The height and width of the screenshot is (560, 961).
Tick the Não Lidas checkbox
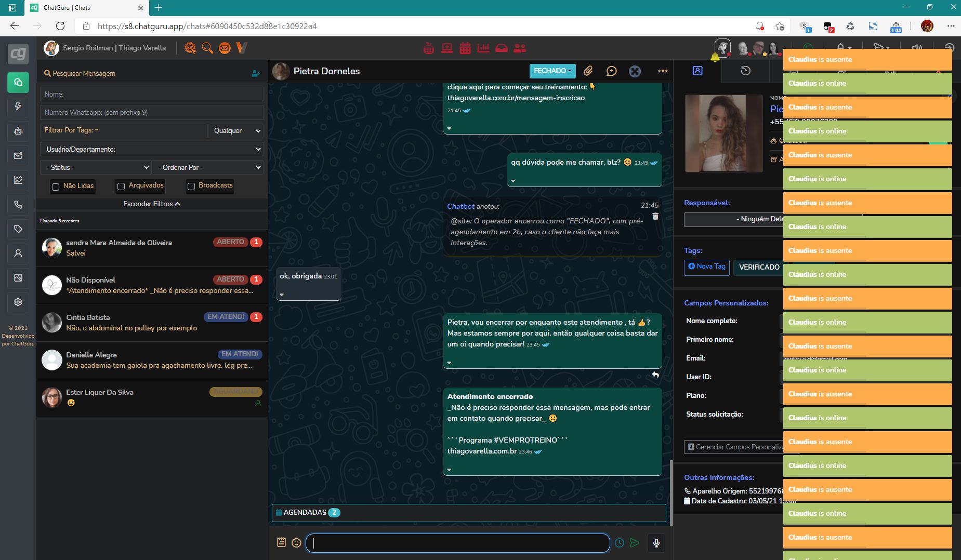click(x=56, y=186)
